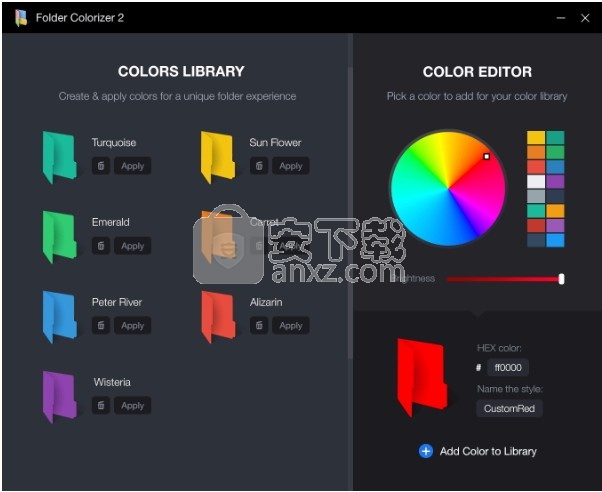Click the Alizarin color name
This screenshot has height=492, width=602.
coord(266,302)
